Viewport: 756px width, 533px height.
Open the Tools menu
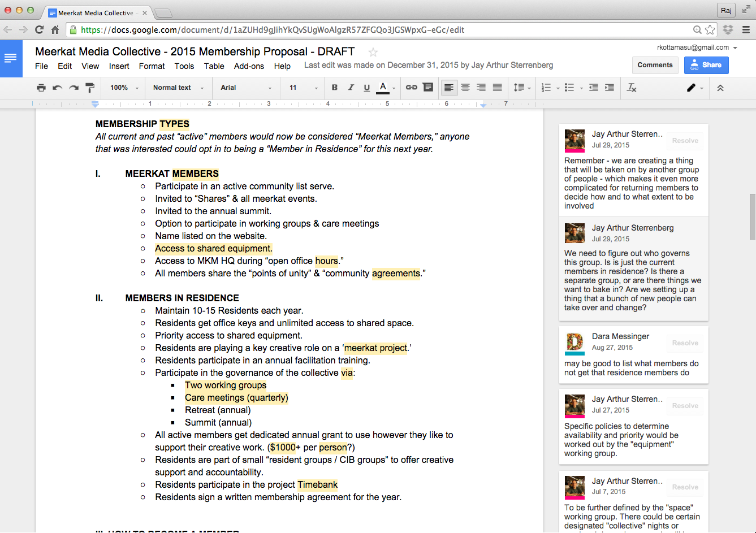184,66
